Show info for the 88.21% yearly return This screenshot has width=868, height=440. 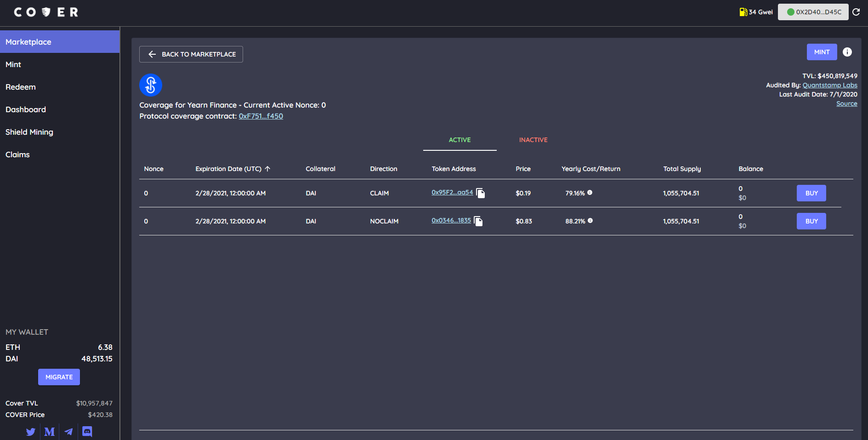pyautogui.click(x=590, y=221)
